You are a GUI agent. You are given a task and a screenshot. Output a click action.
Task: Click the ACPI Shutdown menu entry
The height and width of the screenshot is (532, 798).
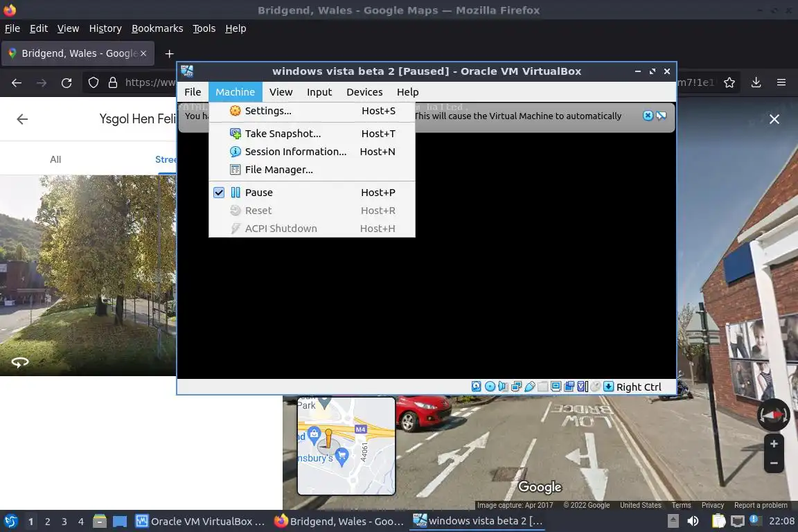(312, 229)
